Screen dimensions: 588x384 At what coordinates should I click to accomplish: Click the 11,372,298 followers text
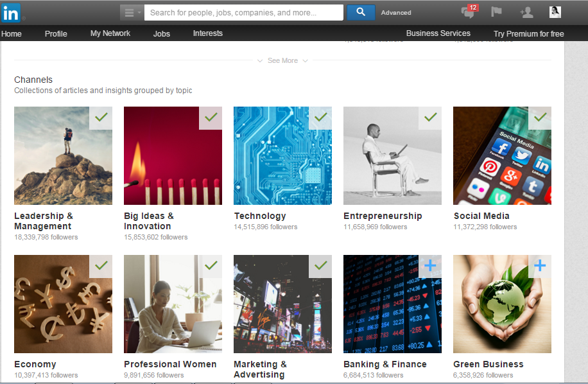click(x=485, y=227)
